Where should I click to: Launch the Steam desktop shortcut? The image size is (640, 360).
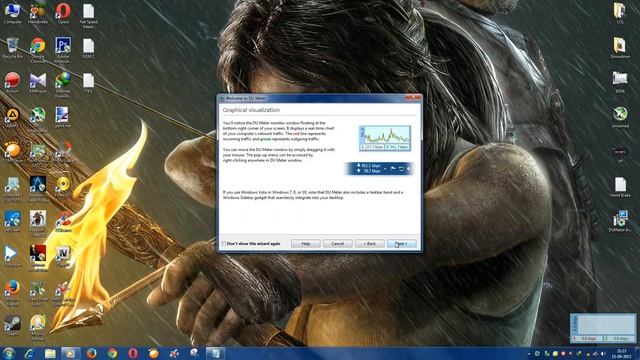coord(12,325)
